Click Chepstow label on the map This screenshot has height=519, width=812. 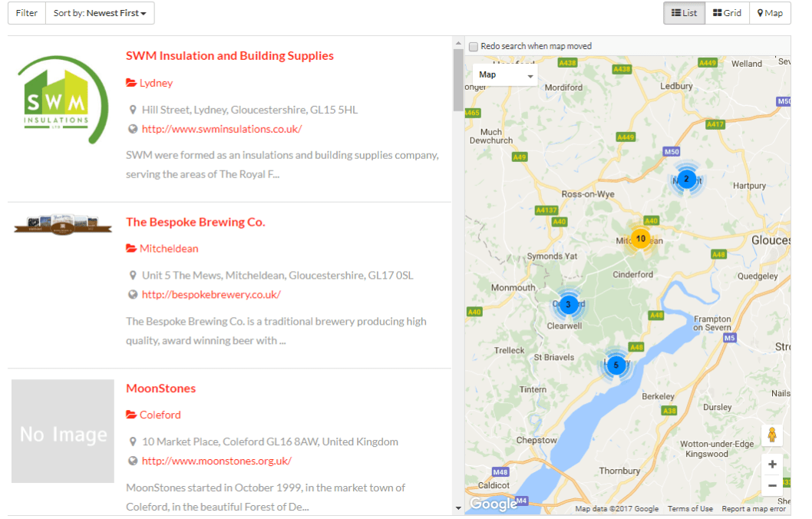point(536,440)
